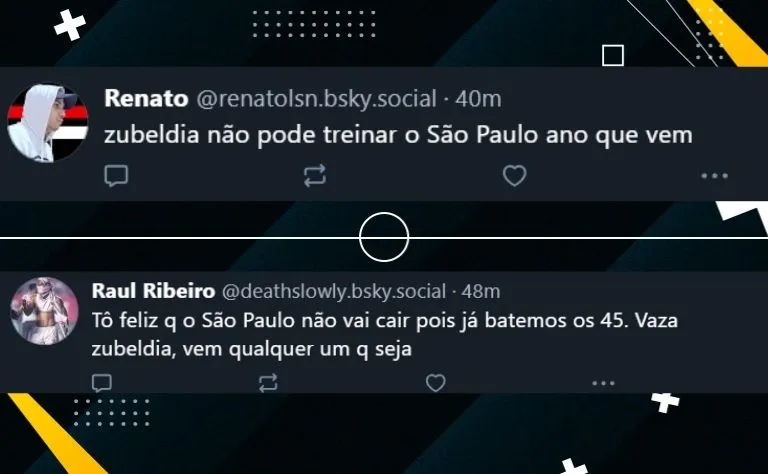Screen dimensions: 768x474
Task: Click the 40m timestamp
Action: [x=478, y=99]
